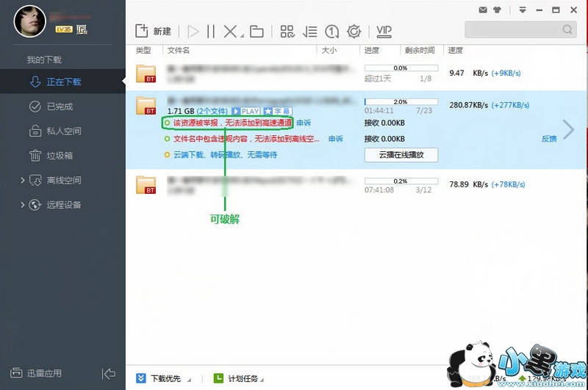The width and height of the screenshot is (588, 390).
Task: Expand task details right chevron
Action: (x=569, y=129)
